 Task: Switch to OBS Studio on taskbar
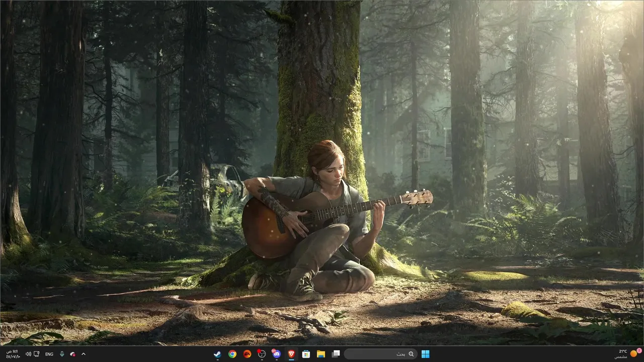point(262,354)
